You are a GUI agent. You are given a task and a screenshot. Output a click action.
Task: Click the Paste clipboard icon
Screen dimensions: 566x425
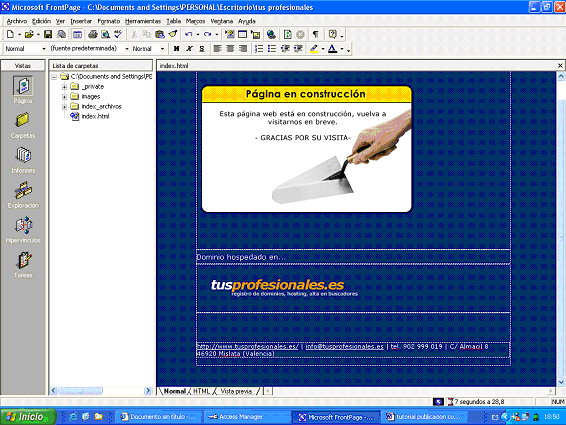point(160,34)
